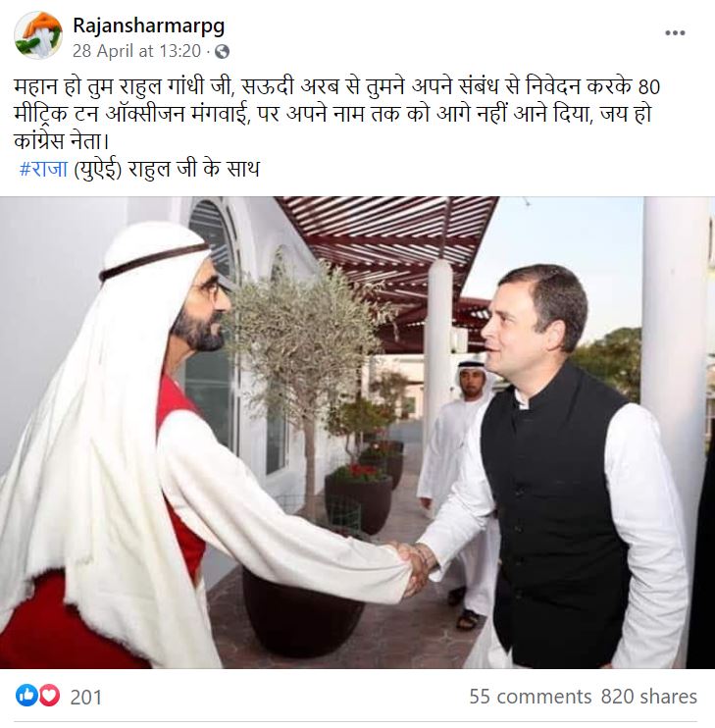
Task: Open the three-dot post options menu
Action: [x=675, y=33]
